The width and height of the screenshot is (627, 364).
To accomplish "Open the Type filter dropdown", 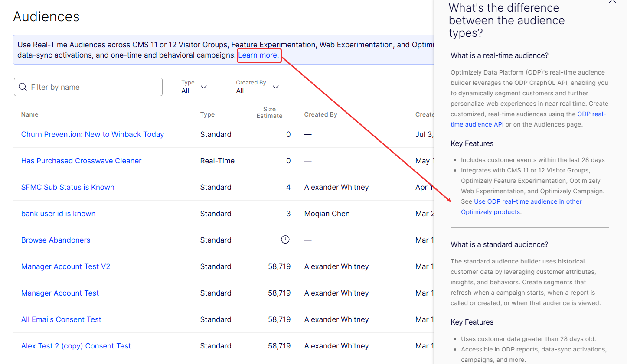I will [x=194, y=87].
